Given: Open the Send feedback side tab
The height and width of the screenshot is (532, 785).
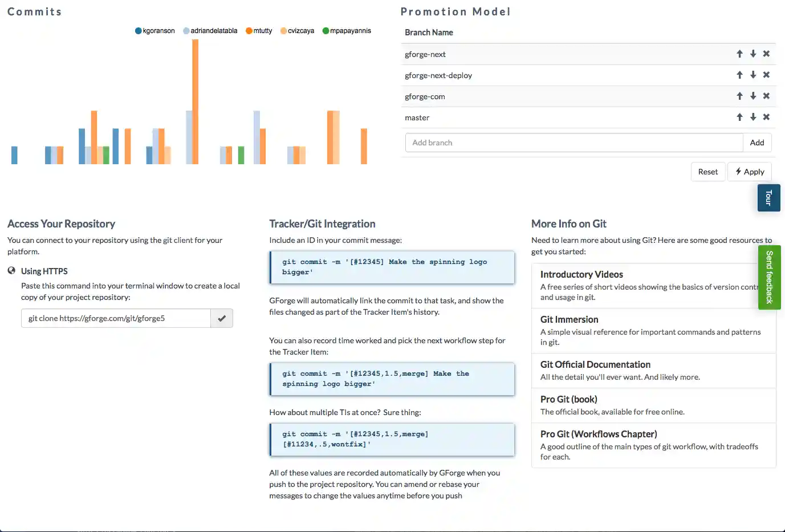Looking at the screenshot, I should coord(769,278).
